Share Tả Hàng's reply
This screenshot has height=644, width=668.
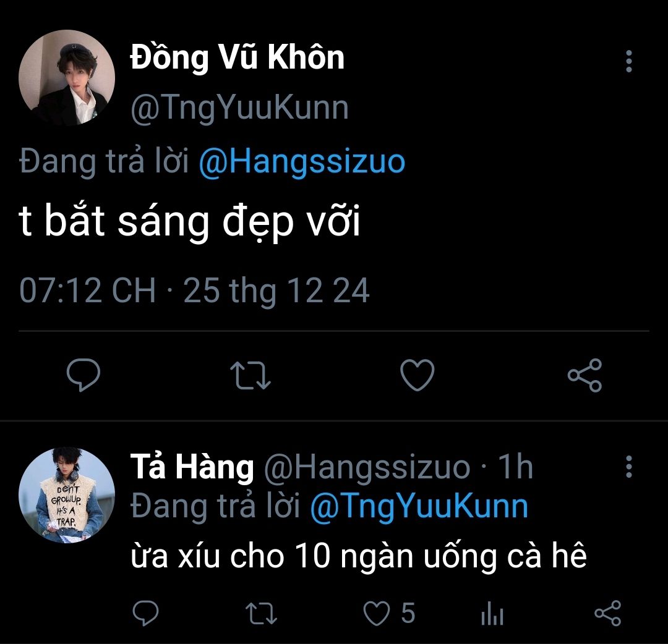(x=607, y=614)
